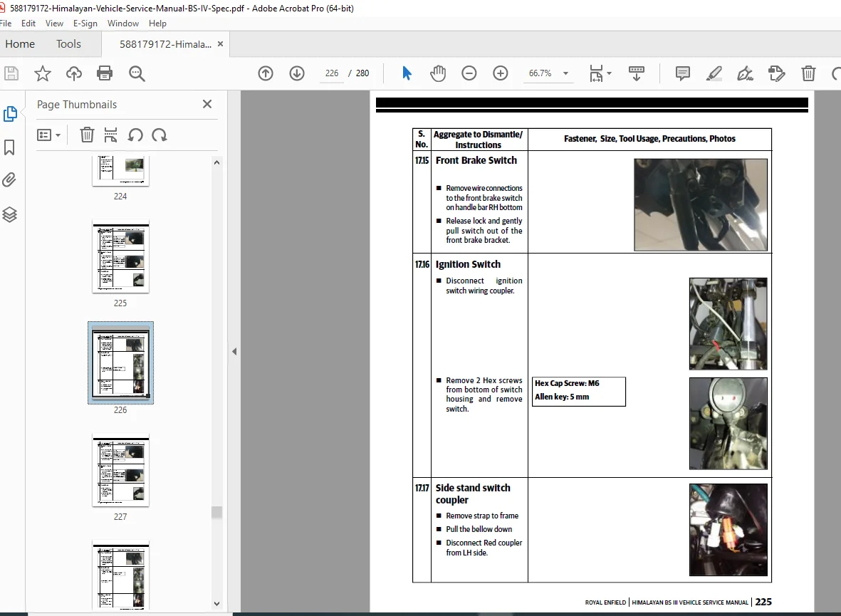
Task: Click the 'Ignition Switch' heading
Action: (x=468, y=264)
